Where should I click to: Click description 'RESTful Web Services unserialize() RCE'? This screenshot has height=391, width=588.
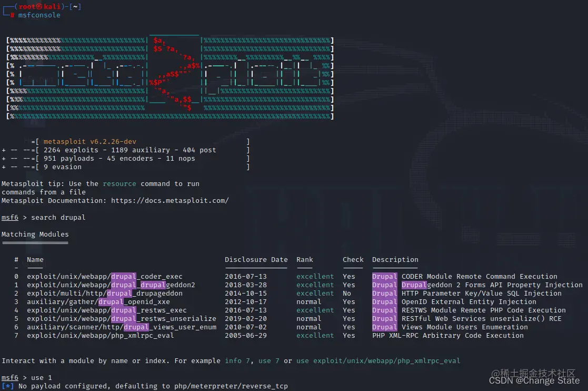pyautogui.click(x=482, y=319)
